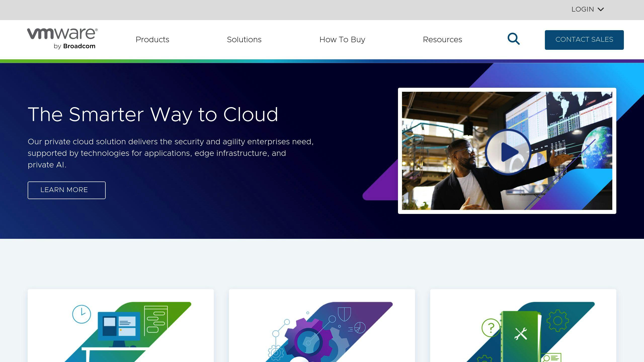Open the Solutions menu
The width and height of the screenshot is (644, 362).
[244, 40]
